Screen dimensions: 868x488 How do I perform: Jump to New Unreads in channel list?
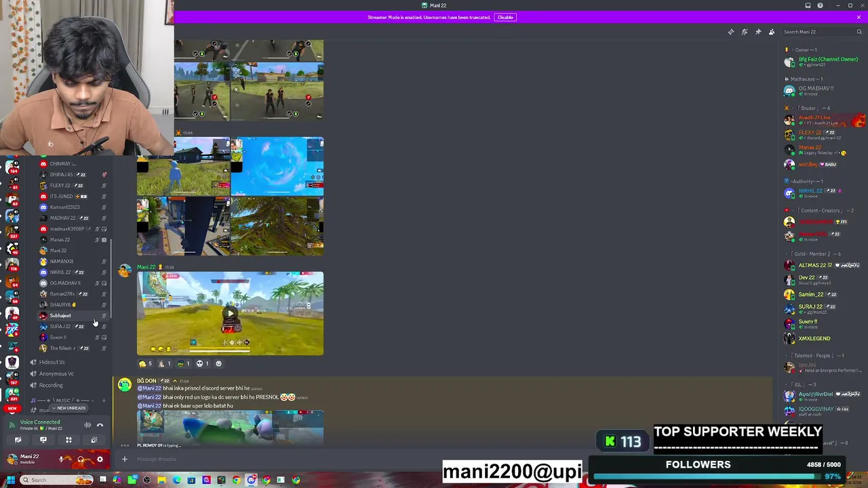click(71, 408)
